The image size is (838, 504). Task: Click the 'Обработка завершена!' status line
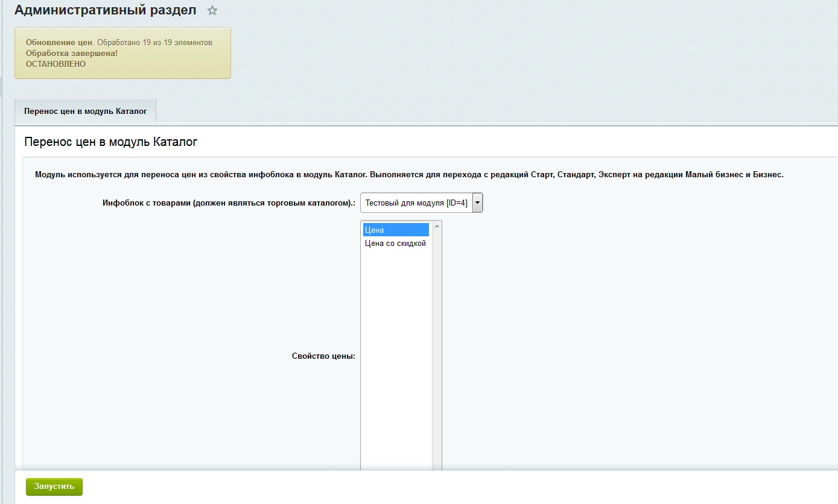71,54
